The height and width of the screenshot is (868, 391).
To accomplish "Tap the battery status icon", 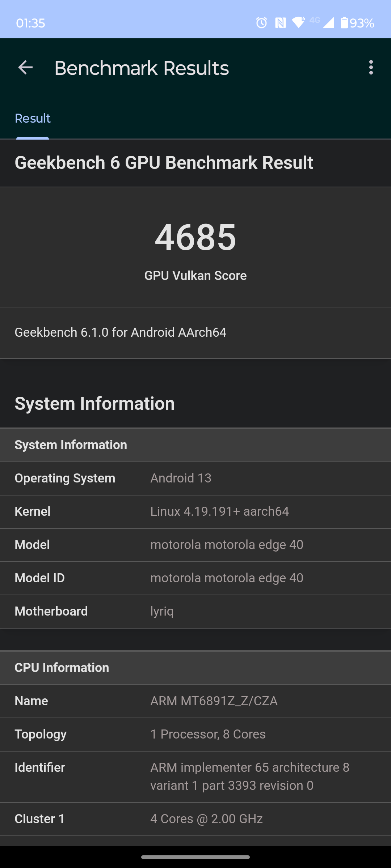I will point(344,23).
